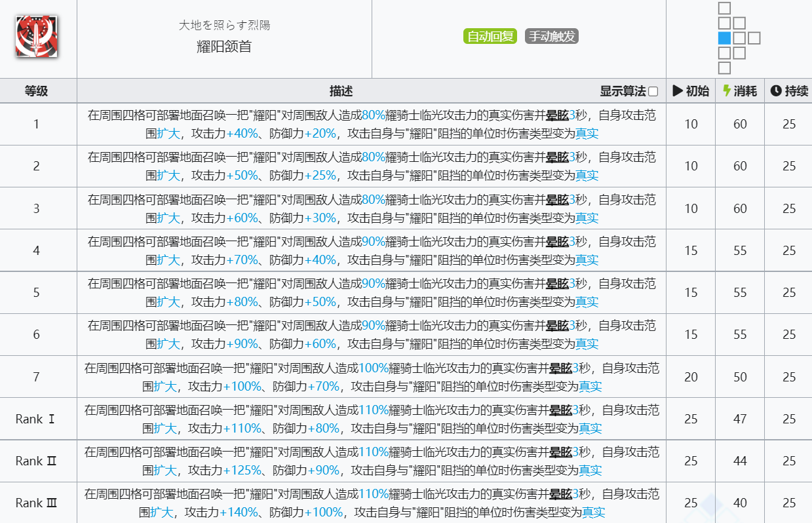Open the 真实 link in level 1 row

click(x=587, y=134)
